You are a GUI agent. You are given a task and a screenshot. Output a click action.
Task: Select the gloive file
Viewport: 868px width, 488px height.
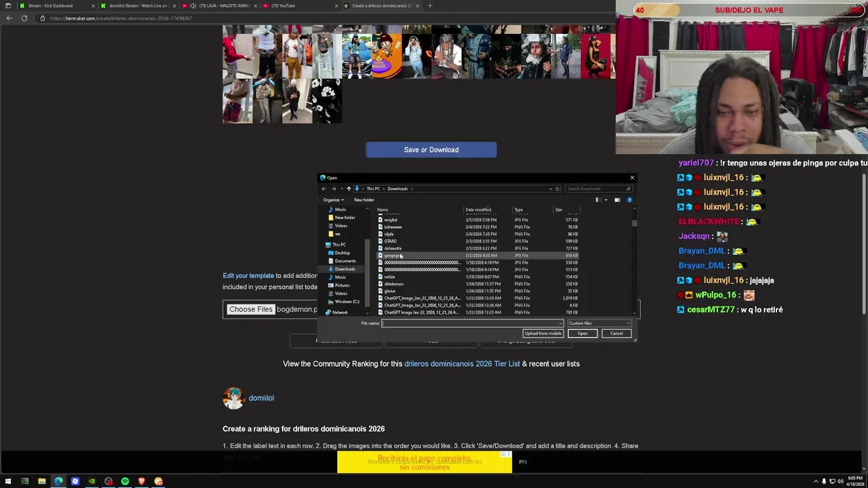click(389, 291)
